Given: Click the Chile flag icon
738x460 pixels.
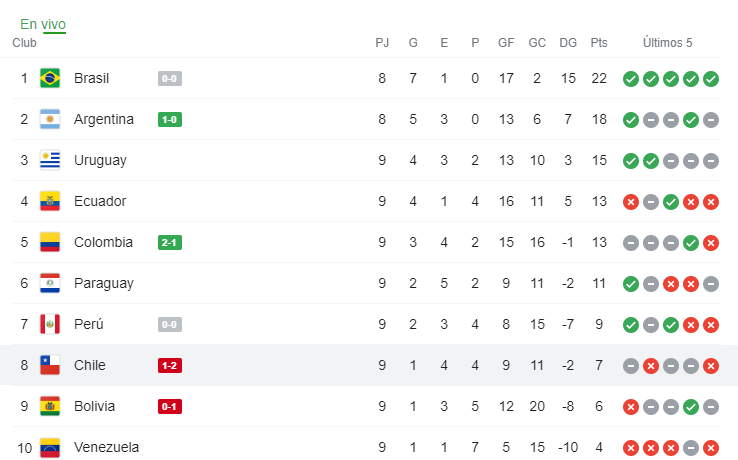Looking at the screenshot, I should [50, 365].
